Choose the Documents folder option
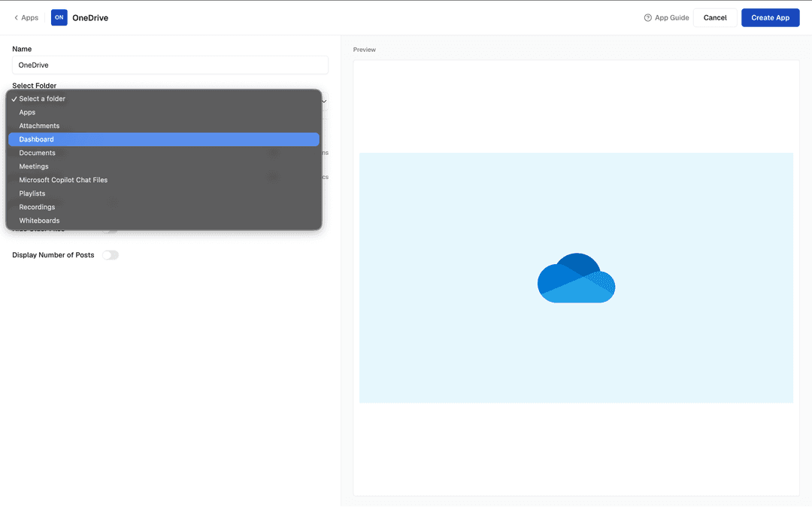This screenshot has height=508, width=812. point(164,153)
